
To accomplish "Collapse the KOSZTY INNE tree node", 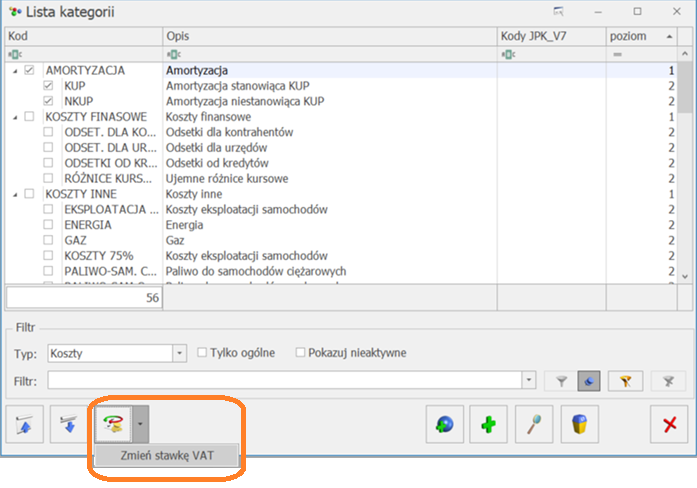I will pyautogui.click(x=15, y=195).
